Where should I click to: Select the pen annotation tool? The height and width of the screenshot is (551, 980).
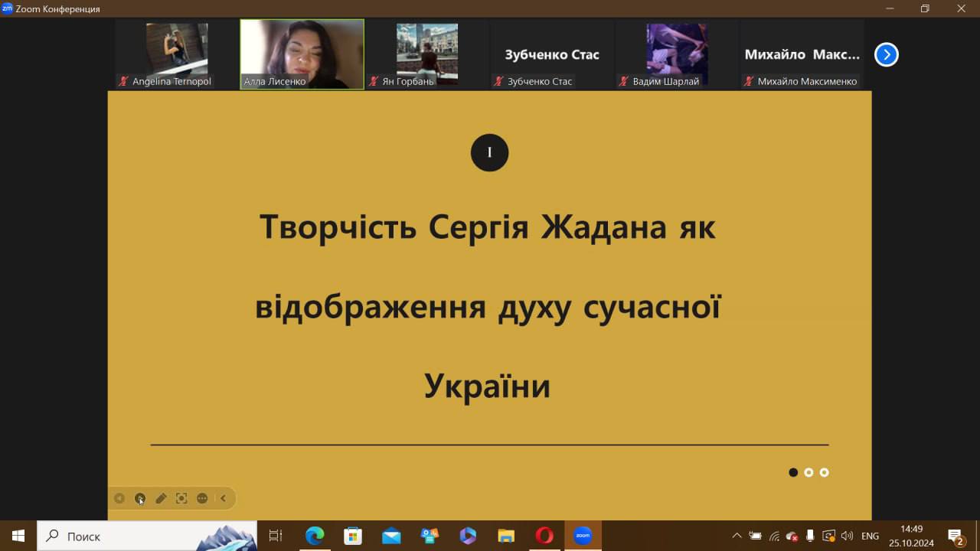[161, 498]
